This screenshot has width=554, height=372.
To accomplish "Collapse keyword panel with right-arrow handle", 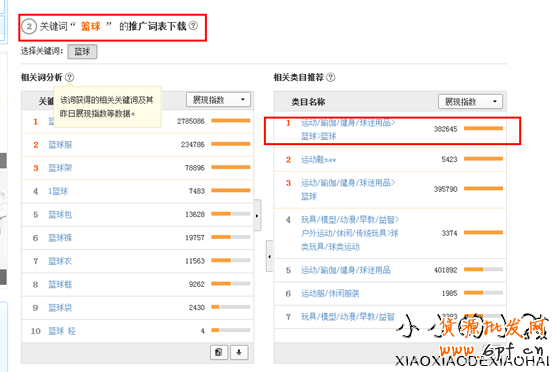I will coord(257,215).
